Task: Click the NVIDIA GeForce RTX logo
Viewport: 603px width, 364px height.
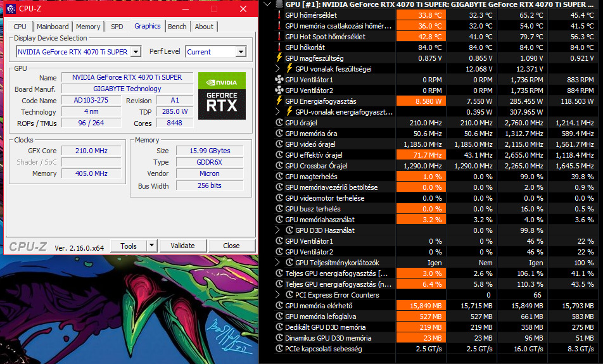Action: click(222, 96)
